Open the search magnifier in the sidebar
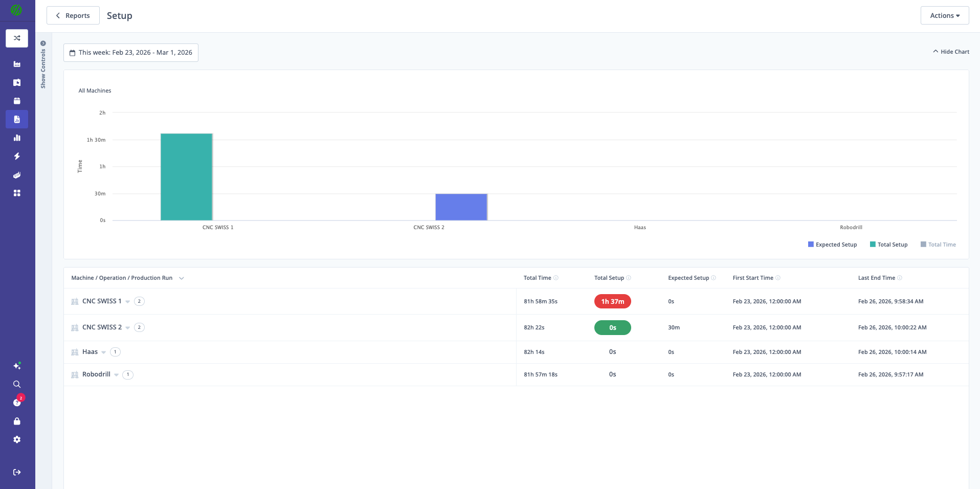This screenshot has height=489, width=980. coord(17,384)
